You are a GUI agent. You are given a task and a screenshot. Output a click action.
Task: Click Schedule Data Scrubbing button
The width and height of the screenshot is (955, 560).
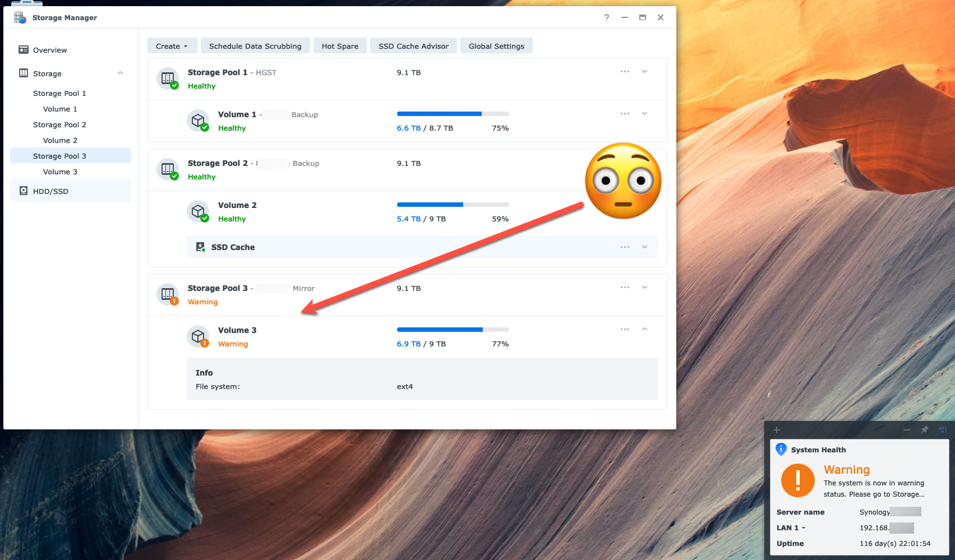click(x=255, y=46)
